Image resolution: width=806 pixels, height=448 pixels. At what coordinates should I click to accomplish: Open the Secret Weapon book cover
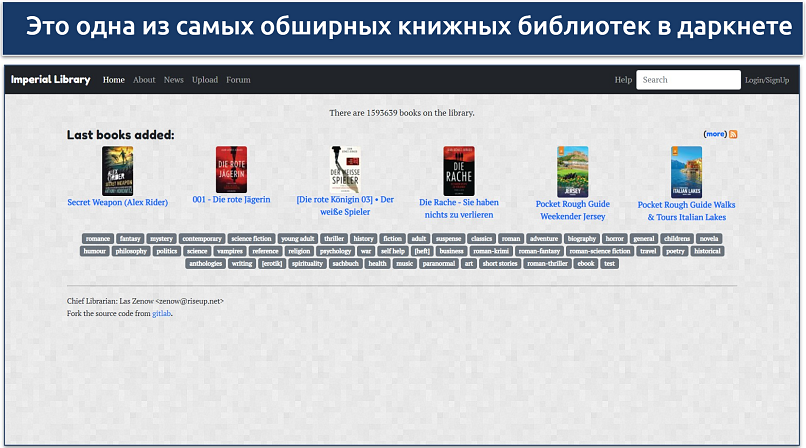coord(117,171)
